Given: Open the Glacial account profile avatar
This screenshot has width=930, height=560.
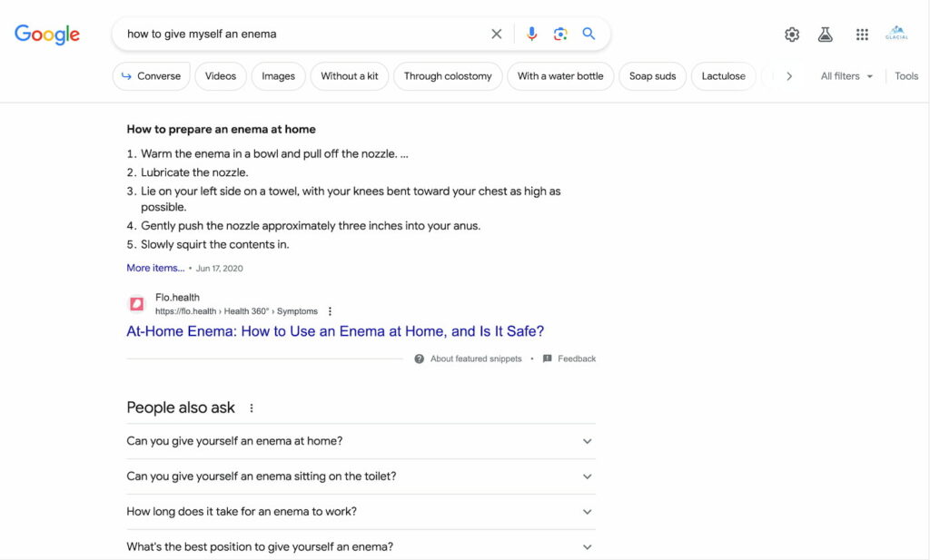Looking at the screenshot, I should click(896, 34).
